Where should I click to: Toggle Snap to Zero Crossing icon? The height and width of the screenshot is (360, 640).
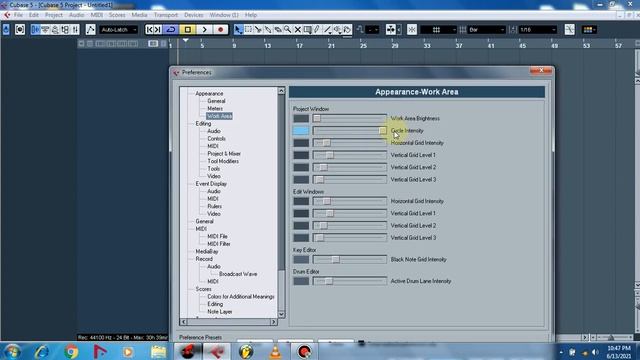[570, 29]
